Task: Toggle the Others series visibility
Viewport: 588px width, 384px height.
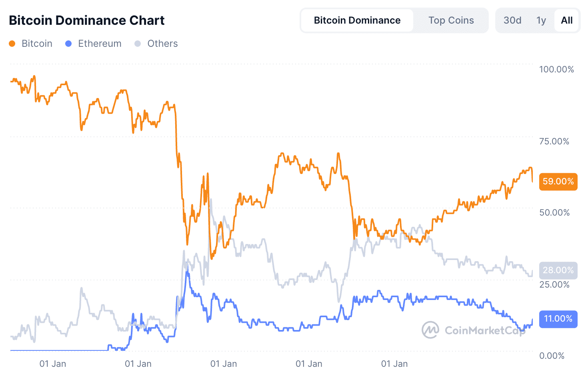Action: pyautogui.click(x=156, y=43)
